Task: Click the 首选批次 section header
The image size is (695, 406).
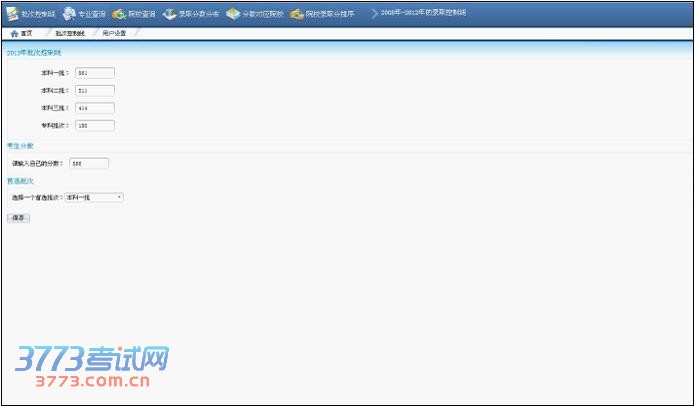Action: (20, 181)
